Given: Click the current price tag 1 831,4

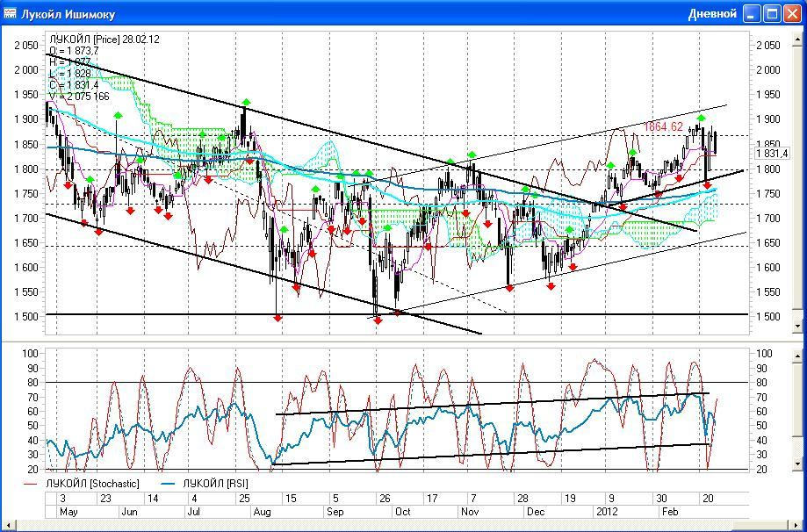Looking at the screenshot, I should [x=772, y=154].
